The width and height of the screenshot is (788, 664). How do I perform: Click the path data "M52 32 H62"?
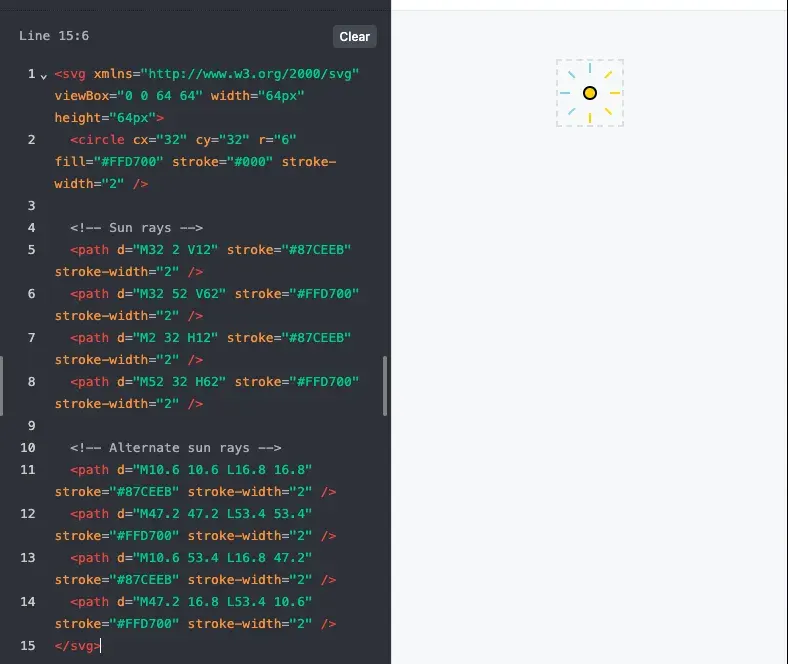click(180, 382)
